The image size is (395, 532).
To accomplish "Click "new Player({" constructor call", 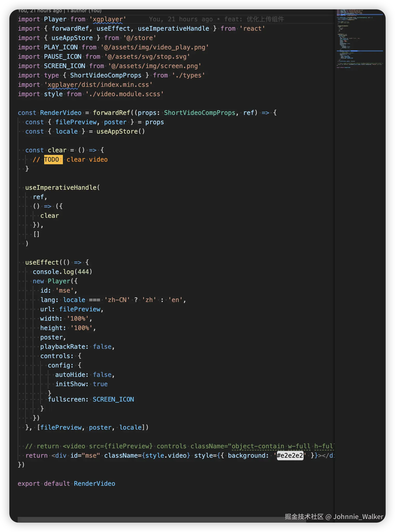I will pos(55,281).
